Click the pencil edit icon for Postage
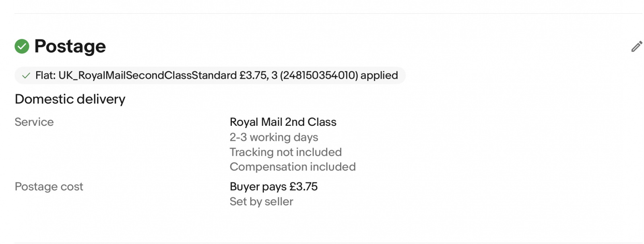This screenshot has width=644, height=244. coord(636,47)
